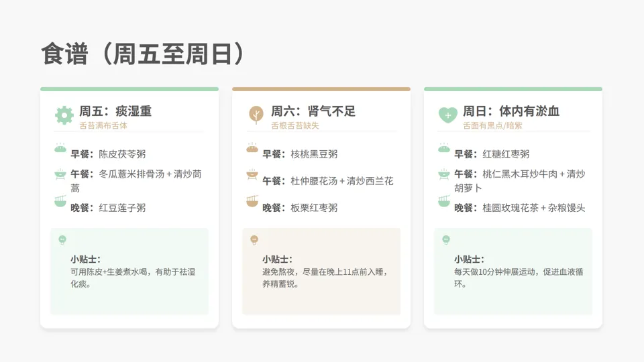Click the heading 周六：肾气不足
This screenshot has width=644, height=362.
(x=313, y=111)
